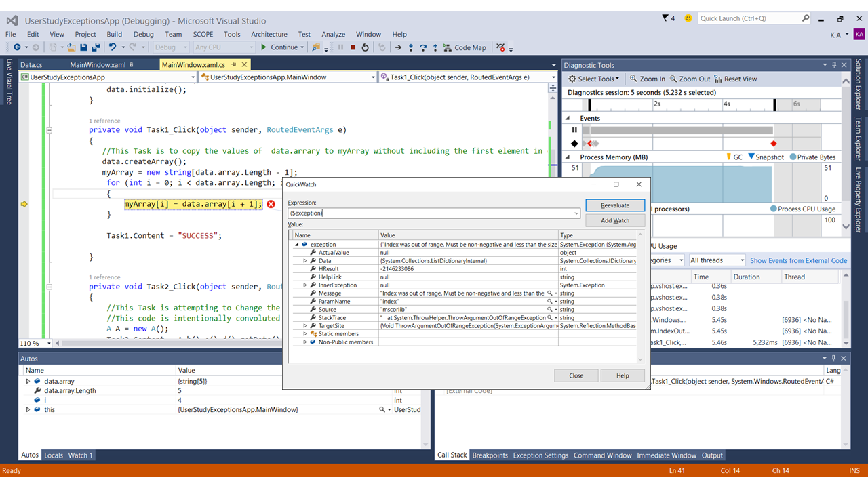Switch to the Data.cs tab
868x488 pixels.
31,65
